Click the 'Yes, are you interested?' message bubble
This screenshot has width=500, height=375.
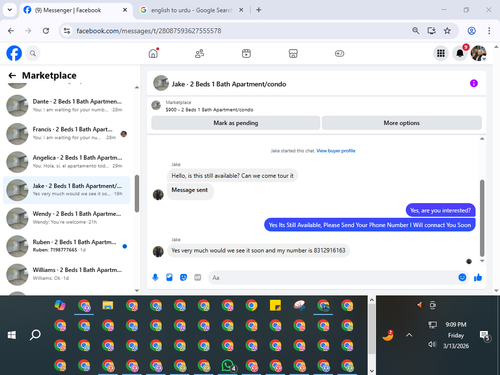(x=440, y=210)
